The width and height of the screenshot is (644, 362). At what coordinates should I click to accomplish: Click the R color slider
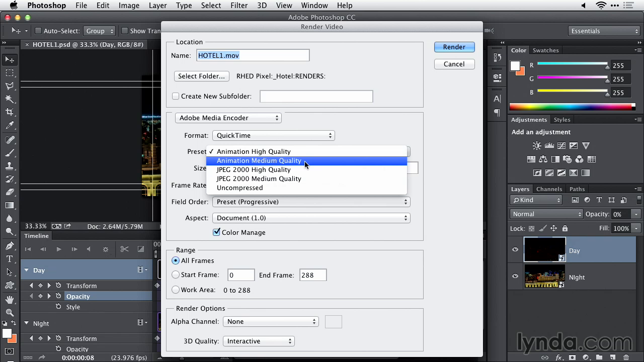point(573,64)
